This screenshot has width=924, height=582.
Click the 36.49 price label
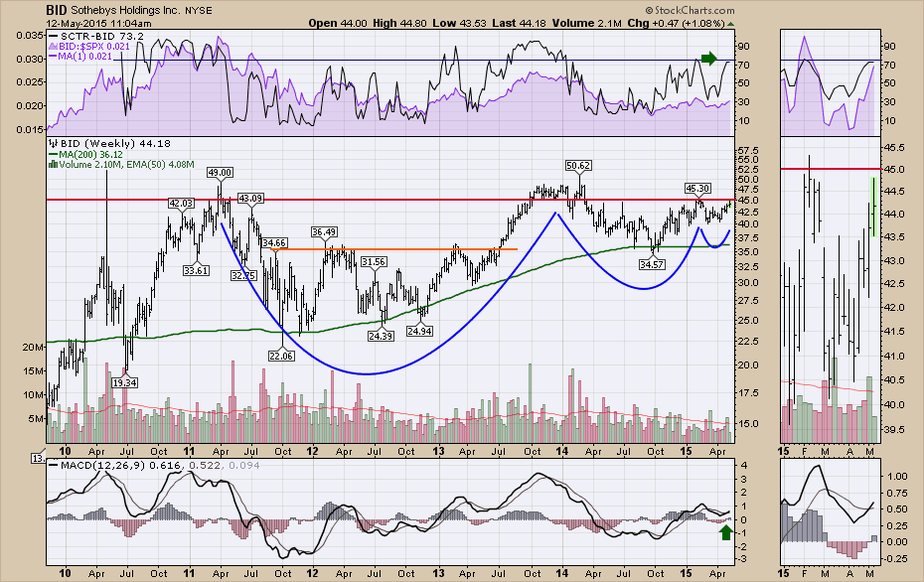324,232
